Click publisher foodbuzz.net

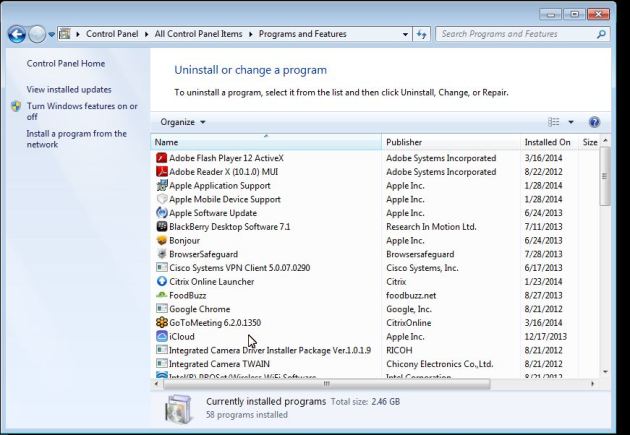click(x=411, y=295)
